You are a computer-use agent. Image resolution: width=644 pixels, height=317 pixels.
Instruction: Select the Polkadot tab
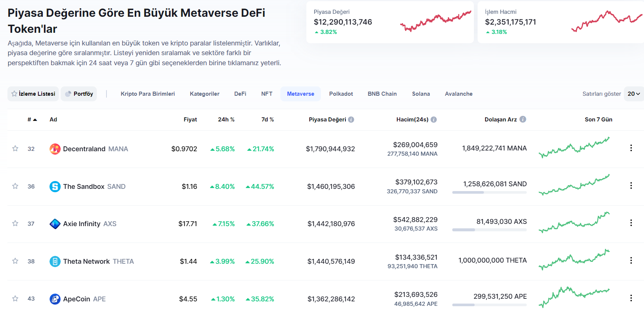[x=341, y=94]
